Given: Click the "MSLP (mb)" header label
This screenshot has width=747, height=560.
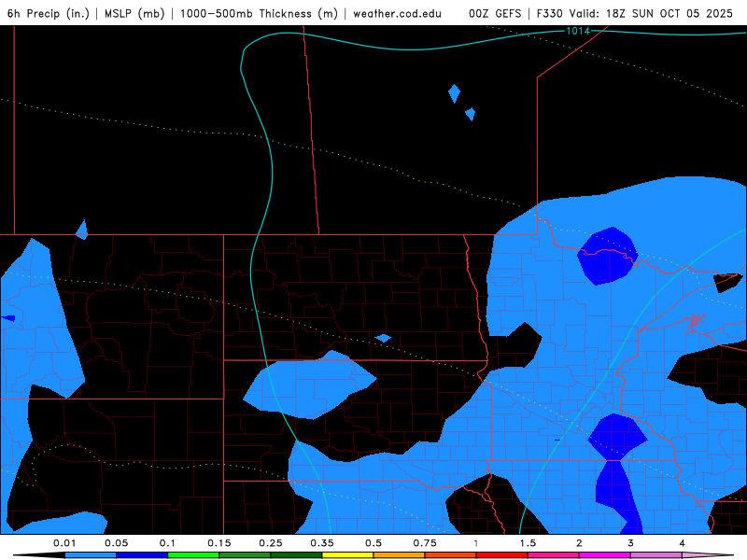Looking at the screenshot, I should [x=134, y=13].
